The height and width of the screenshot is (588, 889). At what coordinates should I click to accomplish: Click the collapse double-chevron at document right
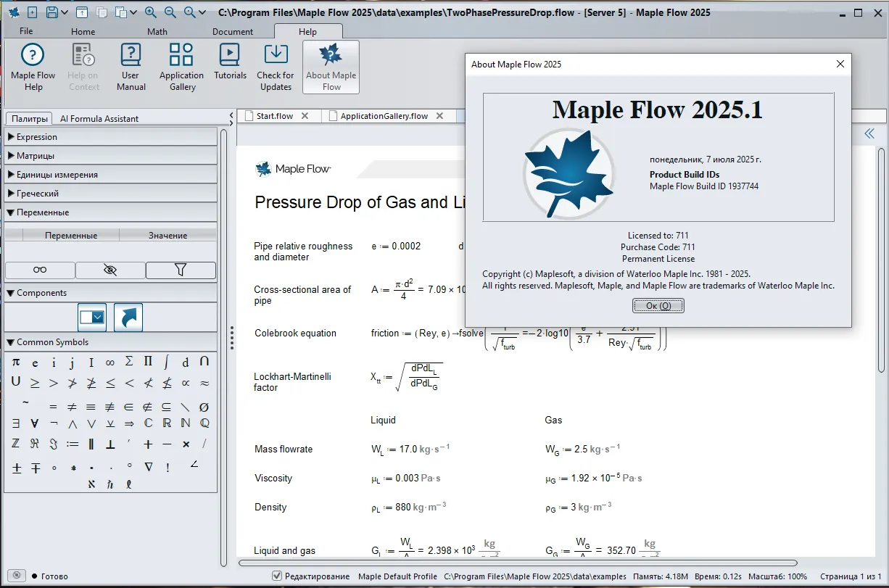click(x=869, y=133)
